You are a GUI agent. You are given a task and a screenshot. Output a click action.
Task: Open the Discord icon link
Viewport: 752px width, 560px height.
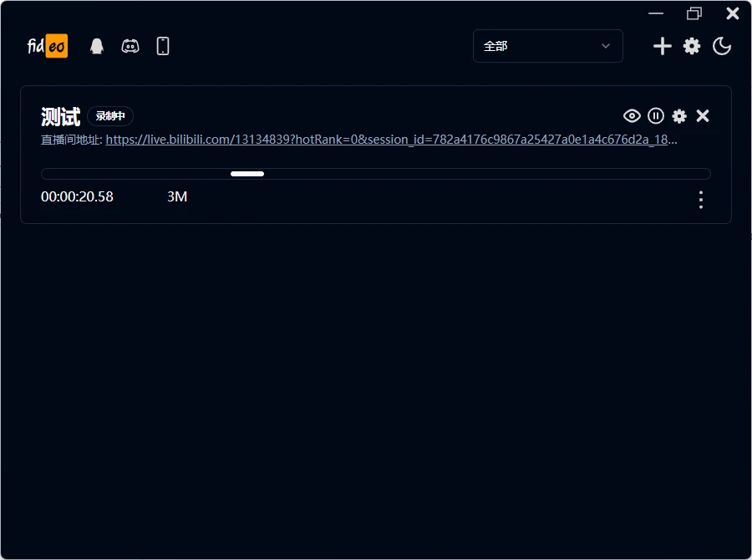pyautogui.click(x=130, y=46)
